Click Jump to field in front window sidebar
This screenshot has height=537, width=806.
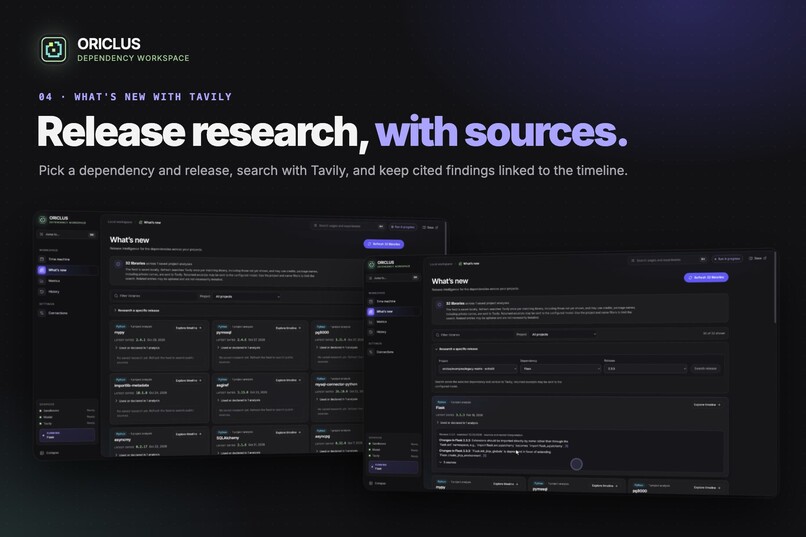393,278
